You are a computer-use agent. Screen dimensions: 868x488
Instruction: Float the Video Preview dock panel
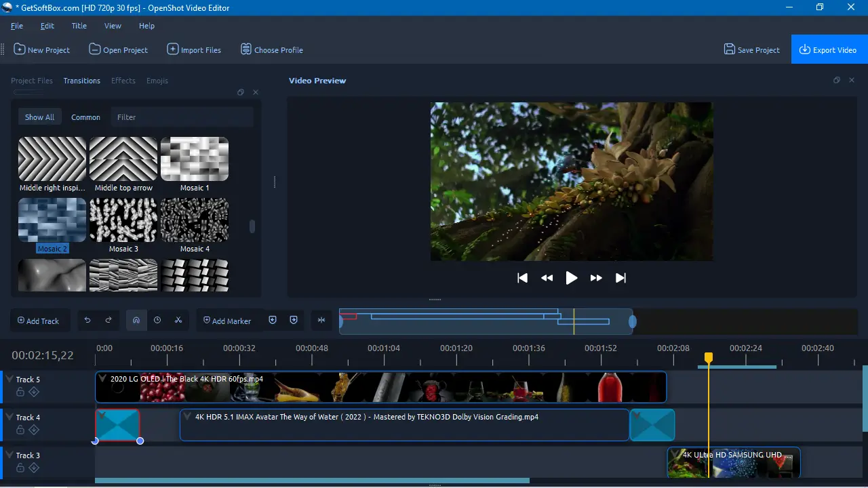click(837, 80)
